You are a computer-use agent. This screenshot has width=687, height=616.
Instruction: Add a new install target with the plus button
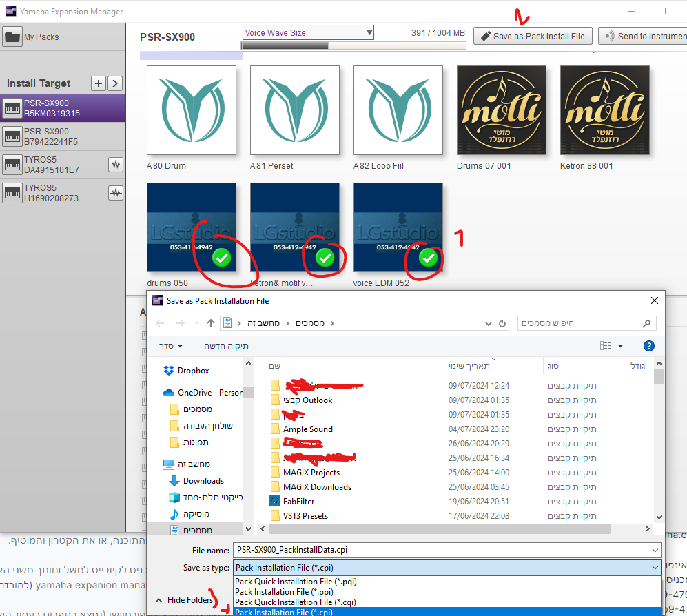[99, 83]
